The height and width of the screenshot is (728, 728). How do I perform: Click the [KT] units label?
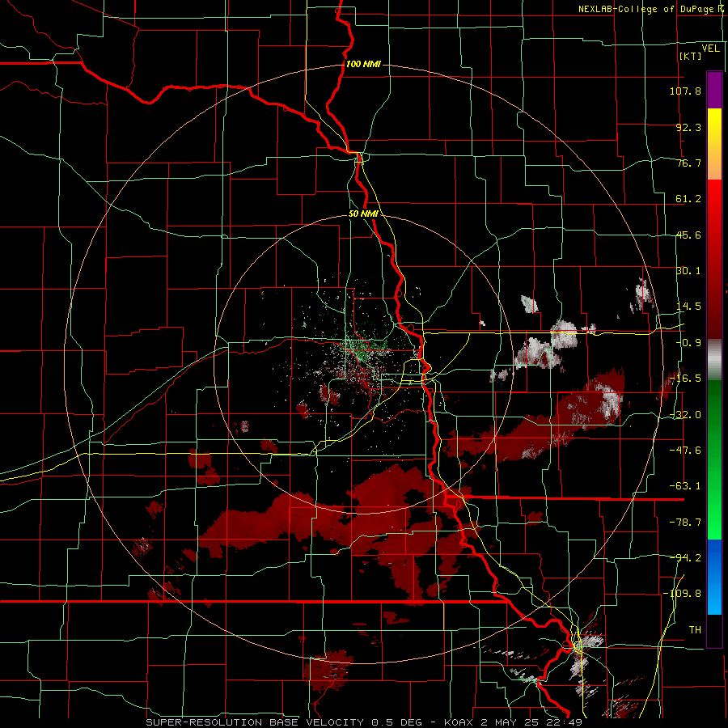[x=691, y=56]
